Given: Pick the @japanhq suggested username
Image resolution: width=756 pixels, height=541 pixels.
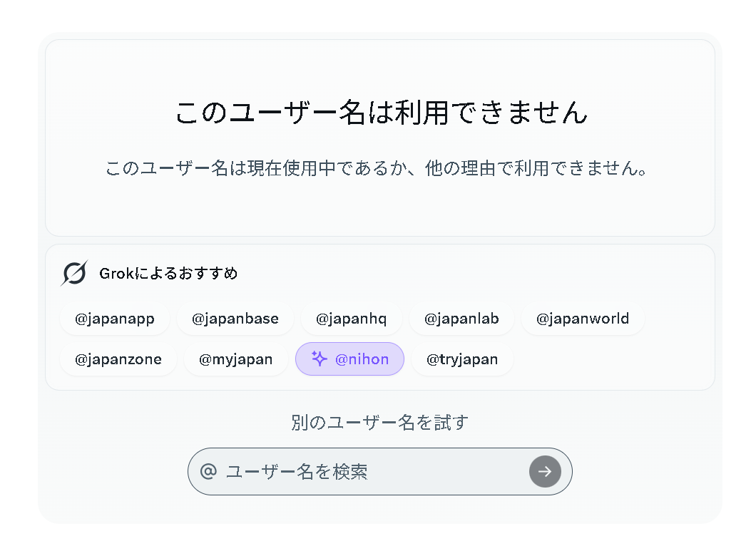Looking at the screenshot, I should (x=351, y=319).
